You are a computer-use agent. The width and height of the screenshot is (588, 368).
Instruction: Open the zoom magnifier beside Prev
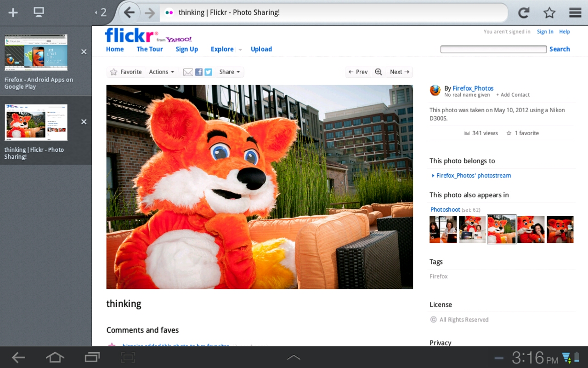(x=378, y=72)
